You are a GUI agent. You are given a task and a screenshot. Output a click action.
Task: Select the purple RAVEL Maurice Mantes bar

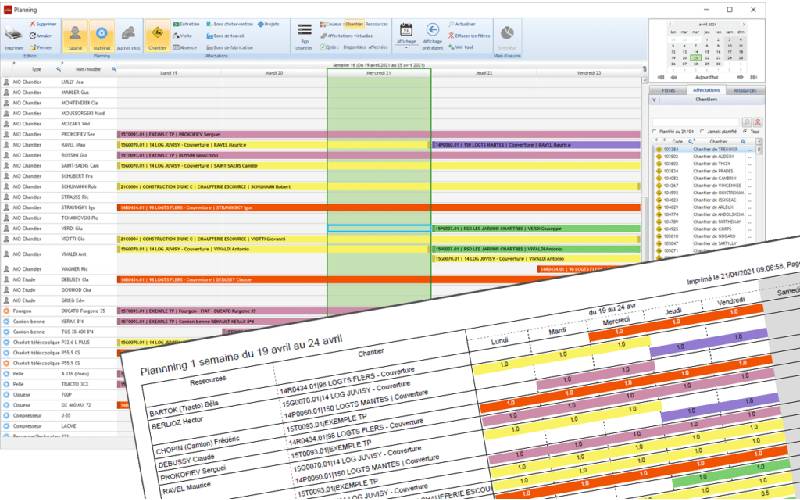click(536, 145)
